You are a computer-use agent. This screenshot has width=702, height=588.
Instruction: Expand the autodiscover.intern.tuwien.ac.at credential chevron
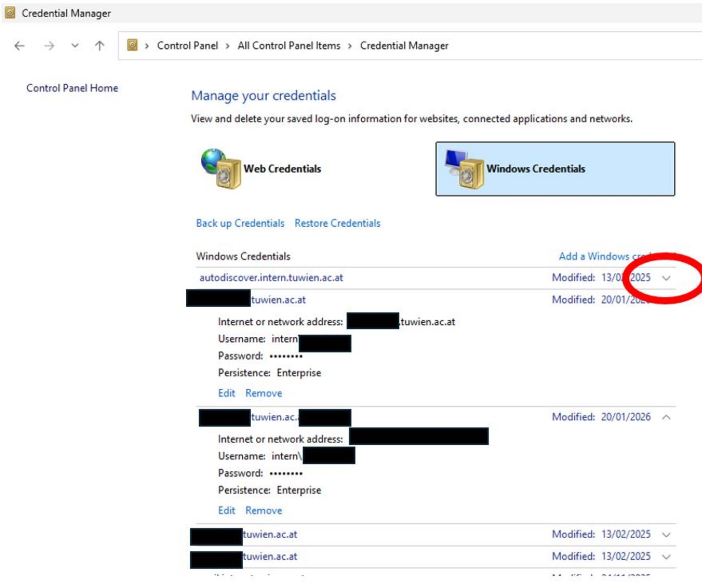pos(666,278)
